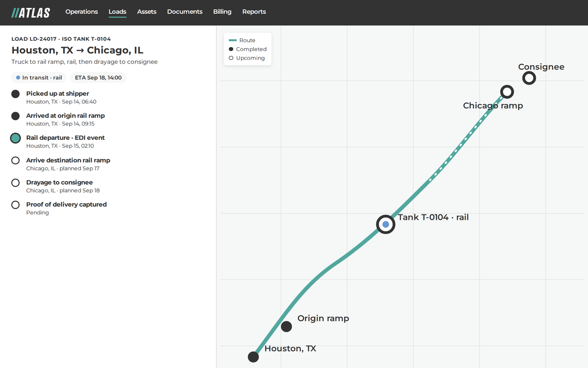This screenshot has width=588, height=368.
Task: Click the Houston, TX · Sep 15, 02:10 timestamp
Action: (60, 146)
